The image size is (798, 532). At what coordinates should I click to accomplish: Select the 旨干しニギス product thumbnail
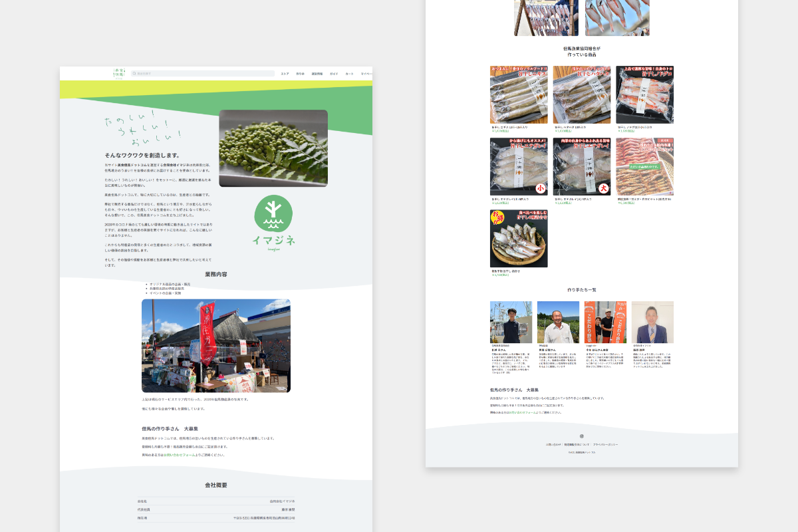pos(519,94)
